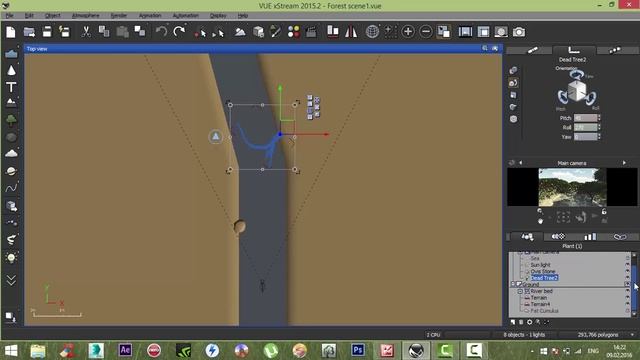This screenshot has width=640, height=360.
Task: Zoom in with the plus circle icon
Action: click(408, 32)
